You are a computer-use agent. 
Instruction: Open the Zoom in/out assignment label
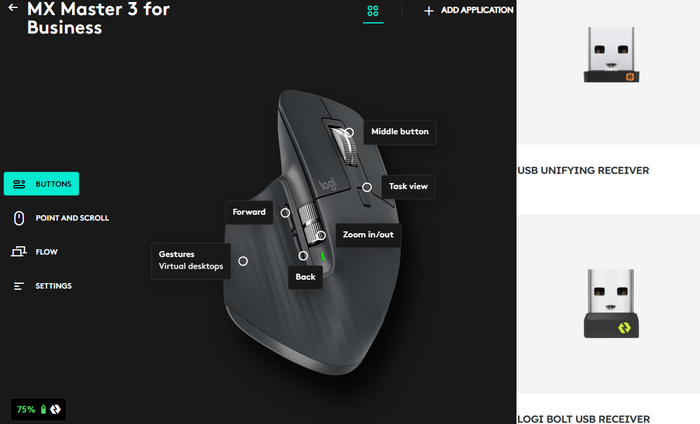368,235
